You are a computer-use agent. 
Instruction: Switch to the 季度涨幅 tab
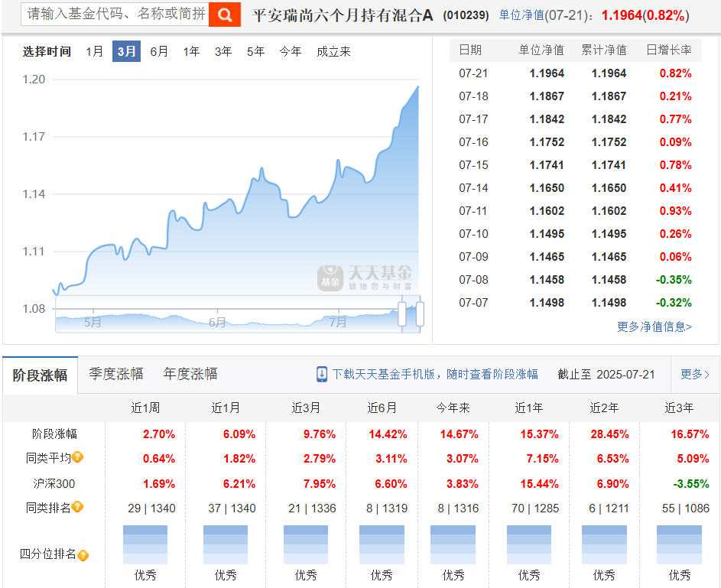point(116,374)
